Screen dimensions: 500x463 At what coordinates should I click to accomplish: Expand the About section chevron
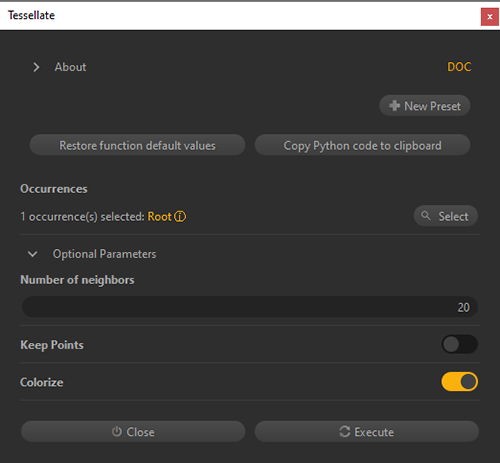36,67
